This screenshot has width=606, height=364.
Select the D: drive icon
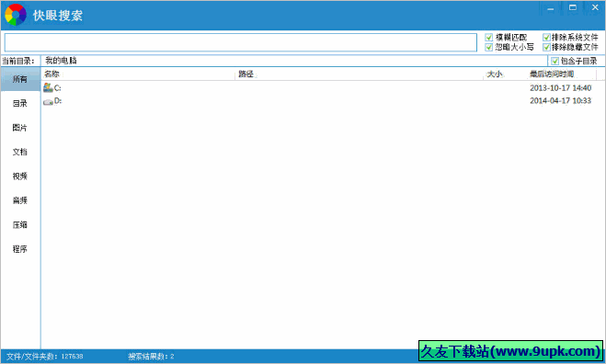[48, 102]
